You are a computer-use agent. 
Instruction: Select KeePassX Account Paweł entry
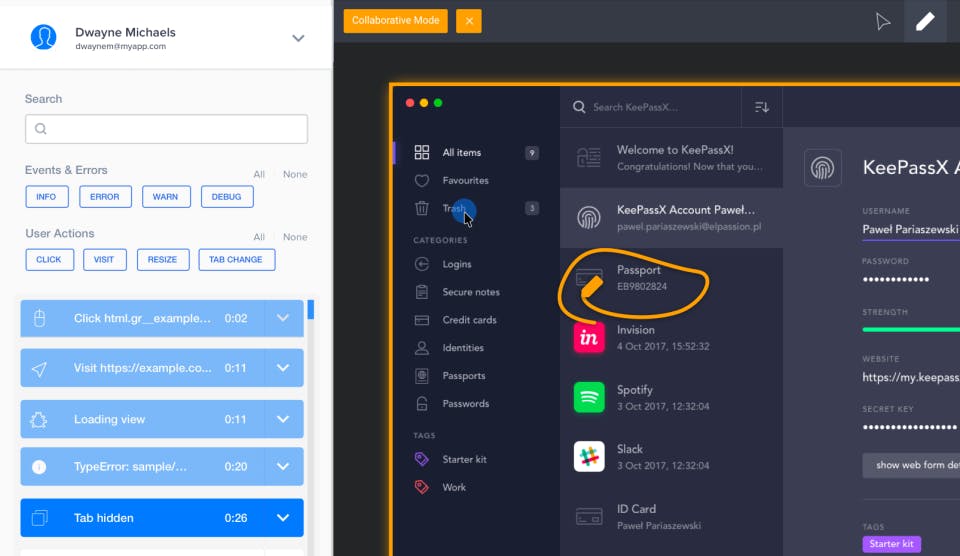coord(672,218)
